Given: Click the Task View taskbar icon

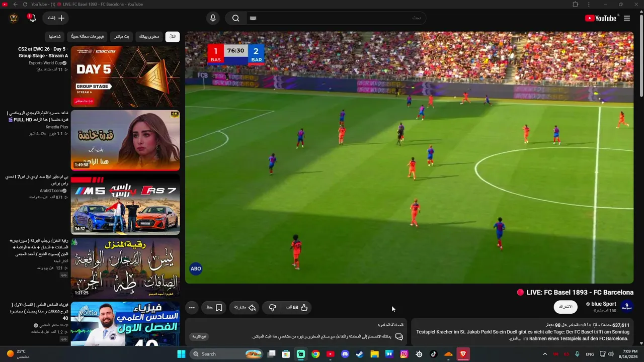Looking at the screenshot, I should pos(271,354).
